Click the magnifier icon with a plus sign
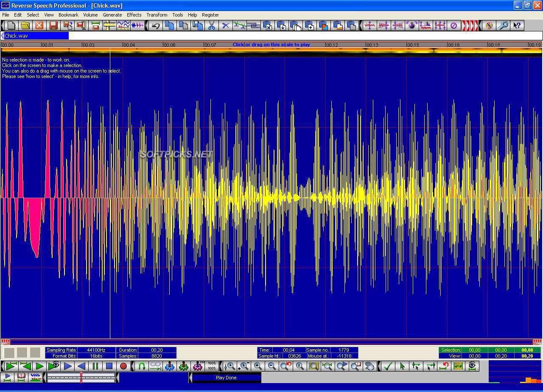Viewport: 543px width, 392px height. [x=258, y=366]
